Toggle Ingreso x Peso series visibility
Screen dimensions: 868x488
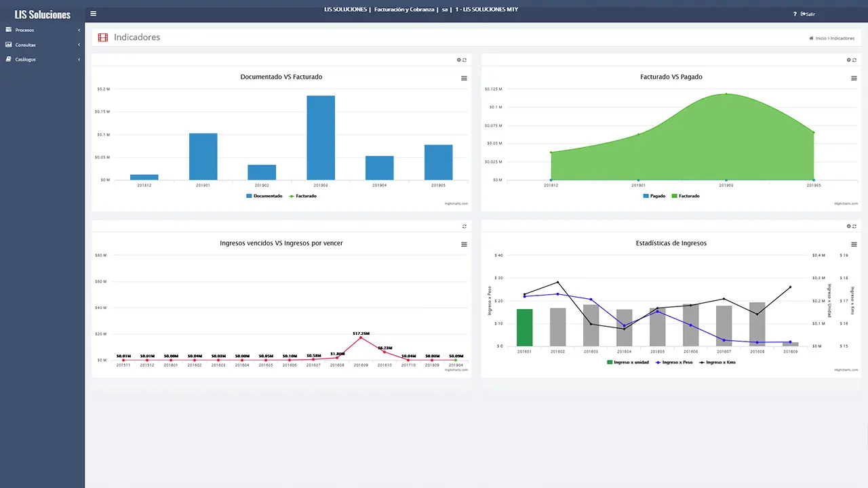tap(673, 363)
